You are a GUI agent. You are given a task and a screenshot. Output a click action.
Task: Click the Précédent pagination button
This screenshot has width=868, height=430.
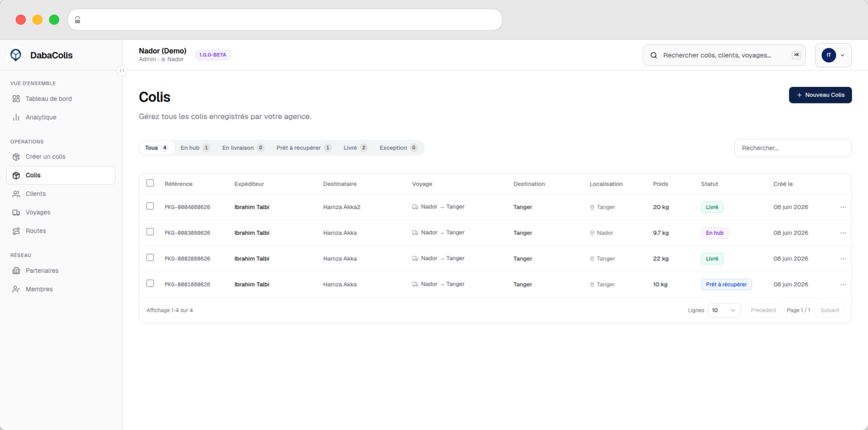tap(763, 310)
